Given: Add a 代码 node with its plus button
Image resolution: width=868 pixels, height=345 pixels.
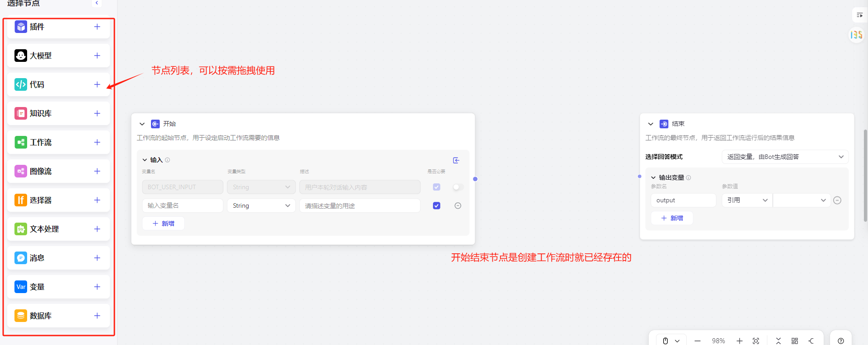Looking at the screenshot, I should click(97, 84).
